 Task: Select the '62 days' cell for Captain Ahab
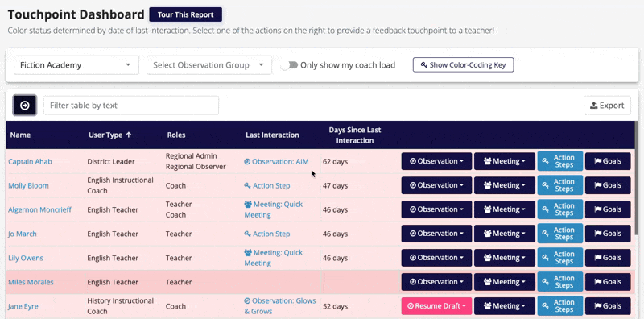click(335, 162)
